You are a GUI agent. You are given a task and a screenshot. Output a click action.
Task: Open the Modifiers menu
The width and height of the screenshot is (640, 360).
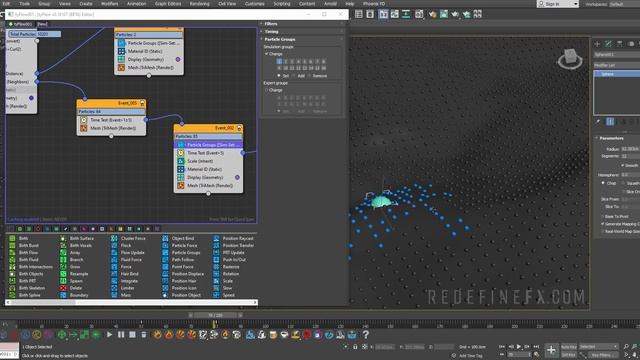pyautogui.click(x=109, y=4)
